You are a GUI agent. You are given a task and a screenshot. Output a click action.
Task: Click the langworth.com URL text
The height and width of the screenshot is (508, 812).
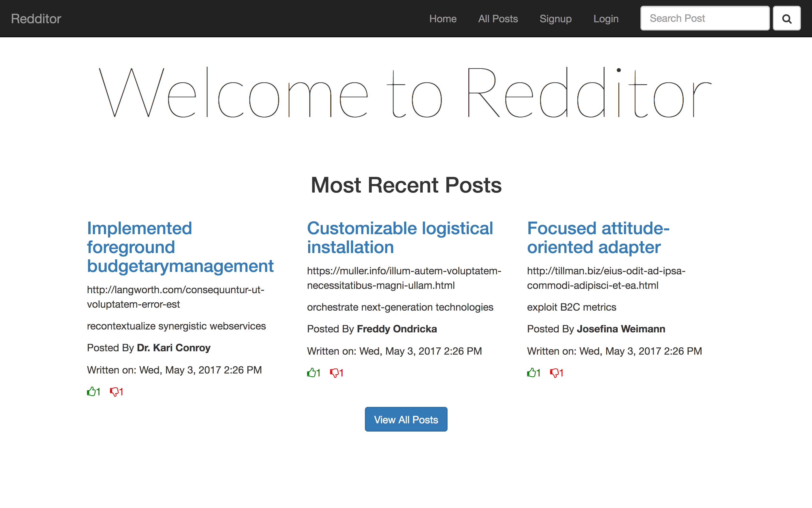[175, 297]
